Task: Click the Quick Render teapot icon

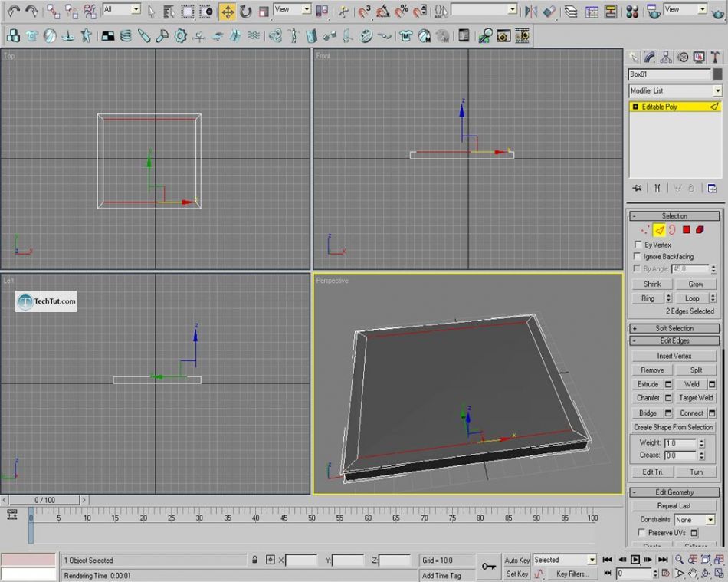Action: click(x=718, y=12)
